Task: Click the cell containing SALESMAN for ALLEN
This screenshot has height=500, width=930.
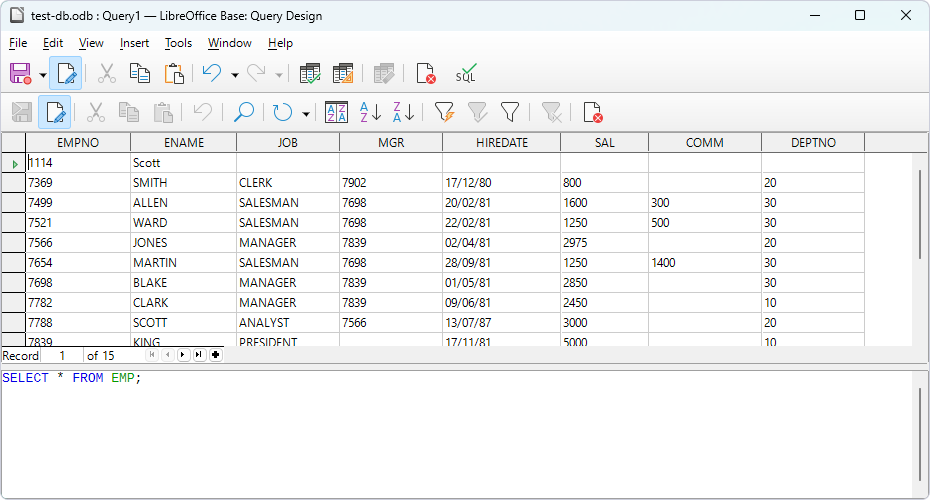Action: 288,203
